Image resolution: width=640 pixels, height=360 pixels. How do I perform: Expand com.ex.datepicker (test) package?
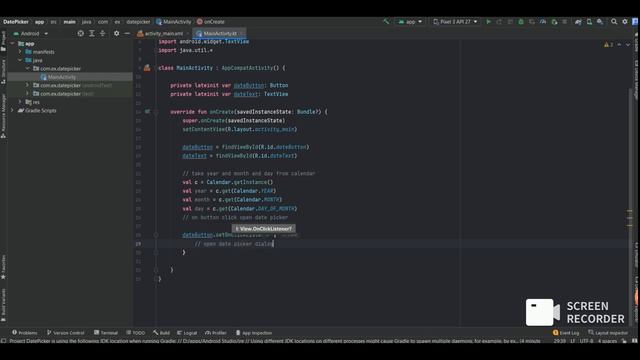point(27,94)
